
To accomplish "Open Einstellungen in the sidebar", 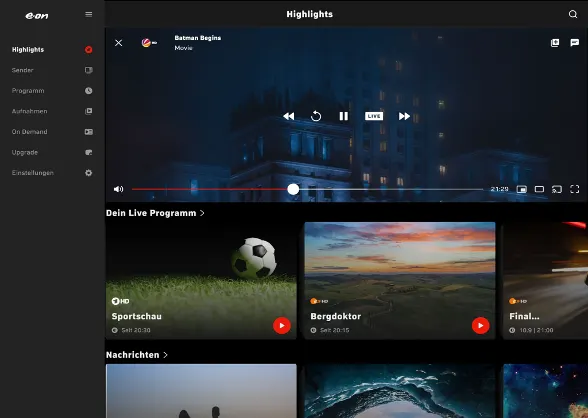I will tap(52, 173).
